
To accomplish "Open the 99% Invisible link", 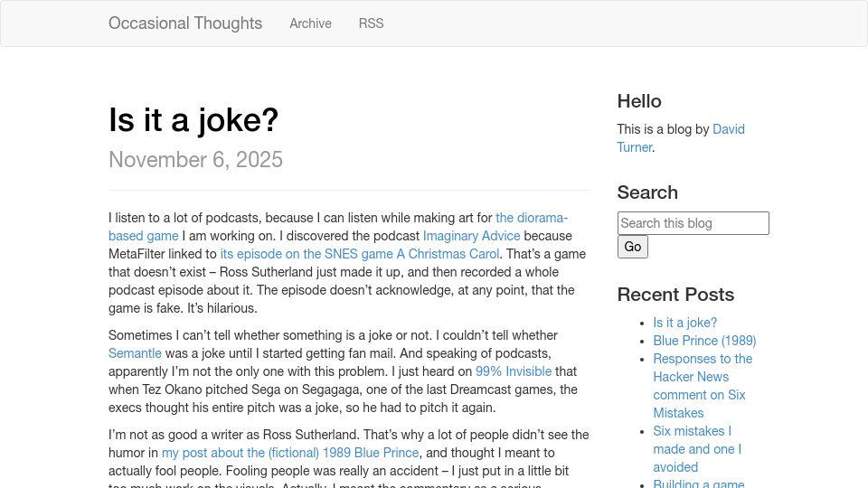I will pyautogui.click(x=514, y=371).
